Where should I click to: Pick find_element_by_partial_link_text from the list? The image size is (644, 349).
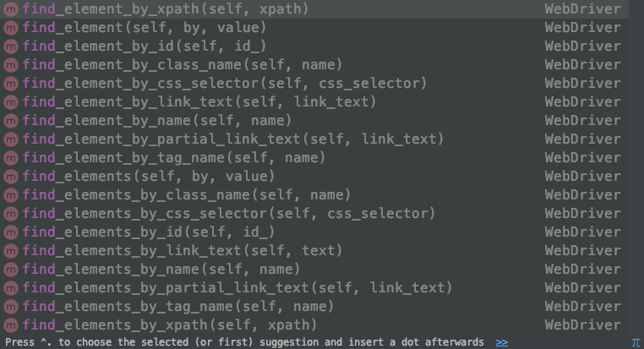click(314, 139)
